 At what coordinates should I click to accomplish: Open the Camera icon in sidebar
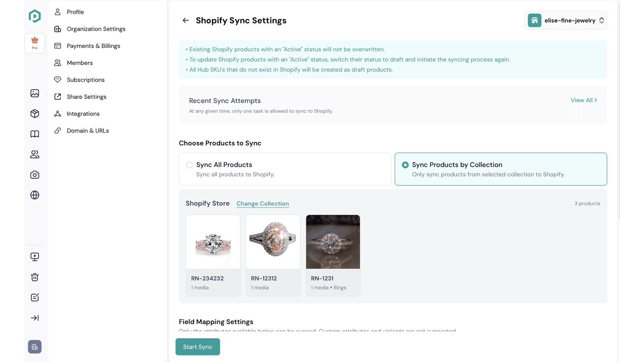point(35,175)
